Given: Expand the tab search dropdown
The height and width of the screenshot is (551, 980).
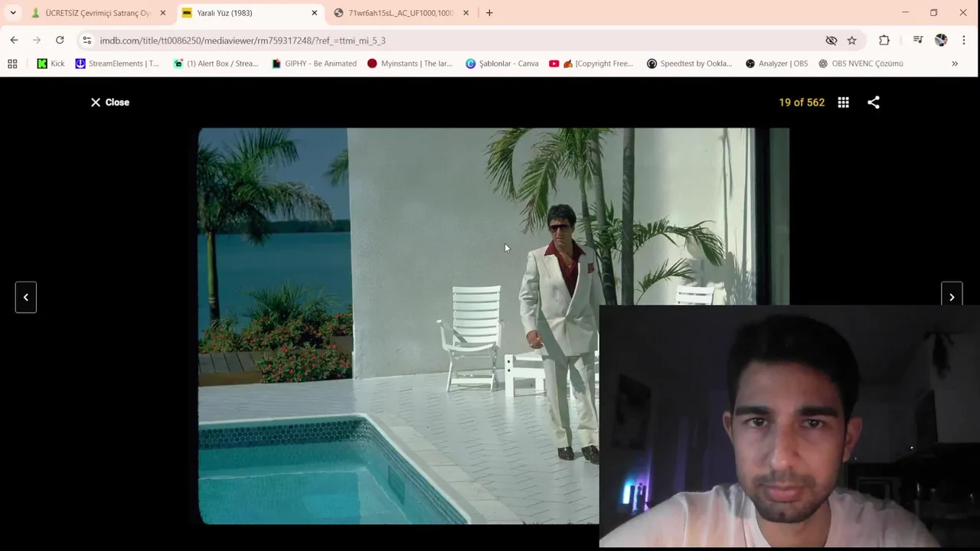Looking at the screenshot, I should [x=13, y=13].
